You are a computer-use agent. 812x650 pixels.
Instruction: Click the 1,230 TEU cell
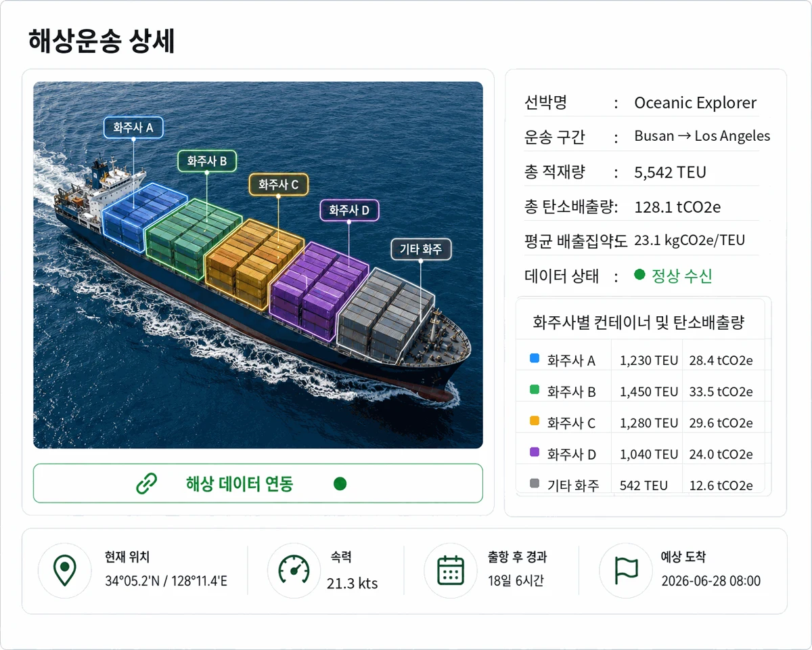click(x=648, y=360)
